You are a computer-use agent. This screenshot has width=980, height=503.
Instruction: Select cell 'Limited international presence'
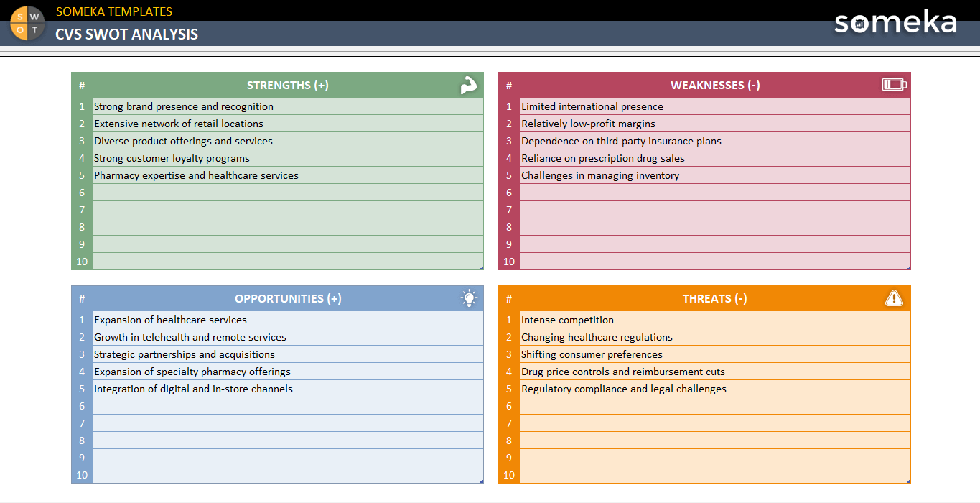[x=715, y=106]
